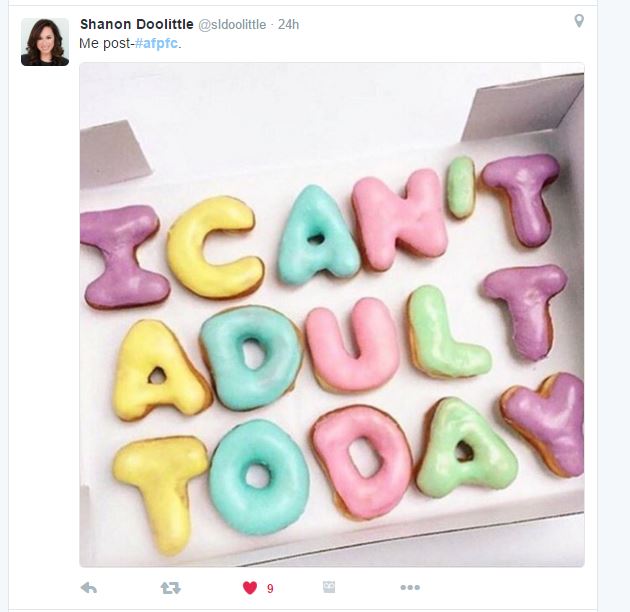Share tweet using the owl extension icon

(329, 587)
